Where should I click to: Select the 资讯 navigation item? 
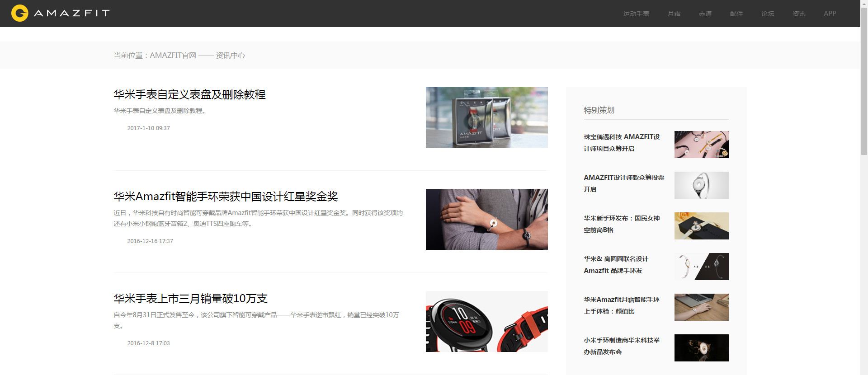click(x=799, y=14)
